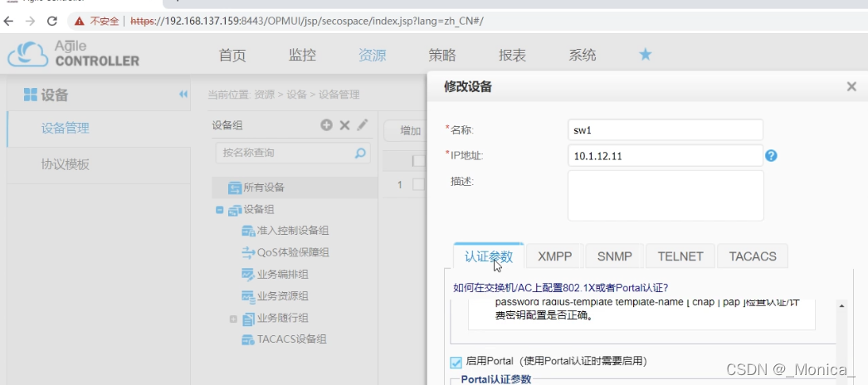Uncheck the 启用Portal checkbox
The width and height of the screenshot is (868, 385).
click(x=456, y=363)
